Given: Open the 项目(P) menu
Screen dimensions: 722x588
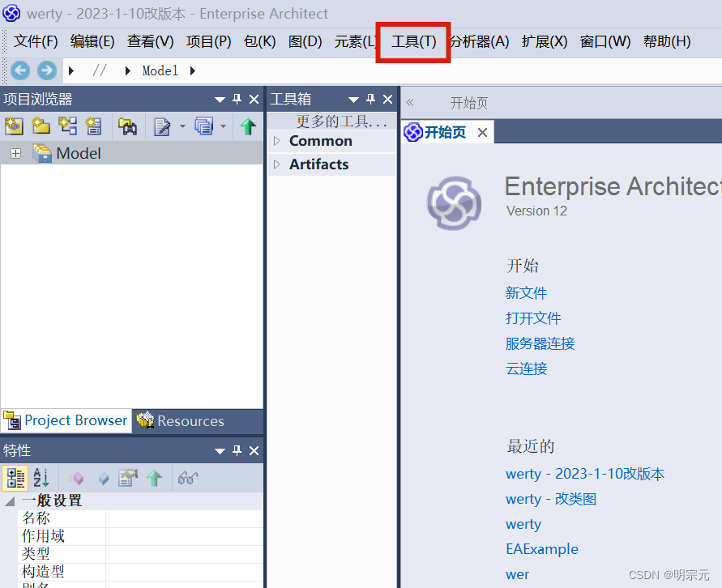Looking at the screenshot, I should (x=208, y=41).
